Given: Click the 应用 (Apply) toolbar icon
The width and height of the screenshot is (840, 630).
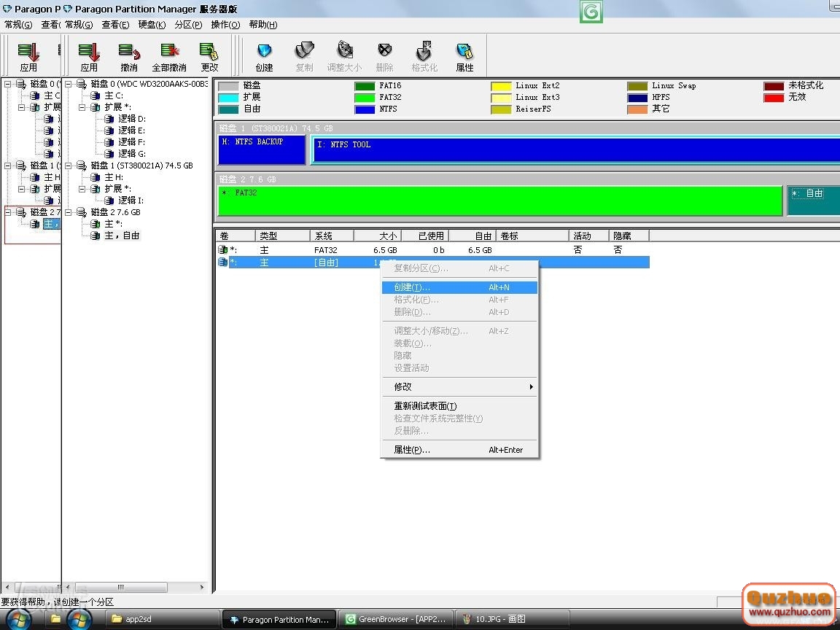Looking at the screenshot, I should coord(89,56).
